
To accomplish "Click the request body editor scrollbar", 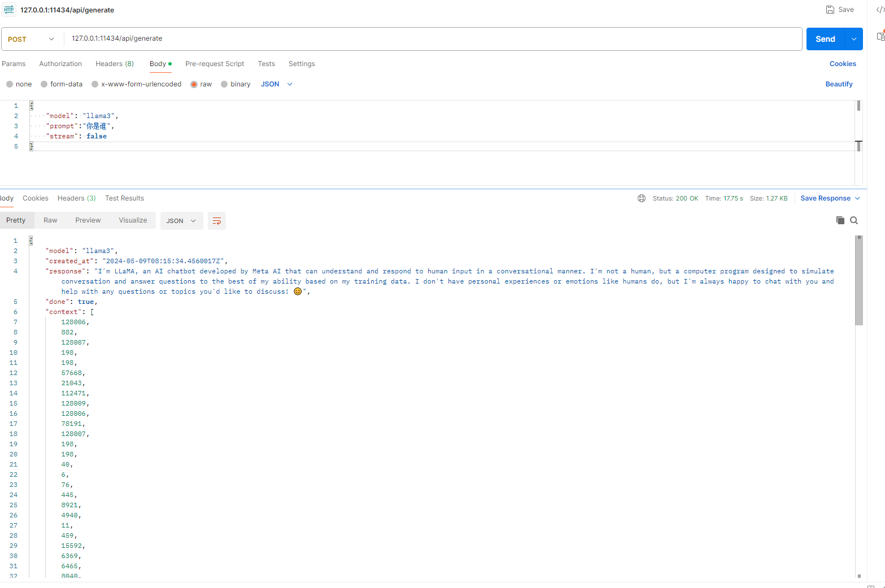I will pos(858,106).
